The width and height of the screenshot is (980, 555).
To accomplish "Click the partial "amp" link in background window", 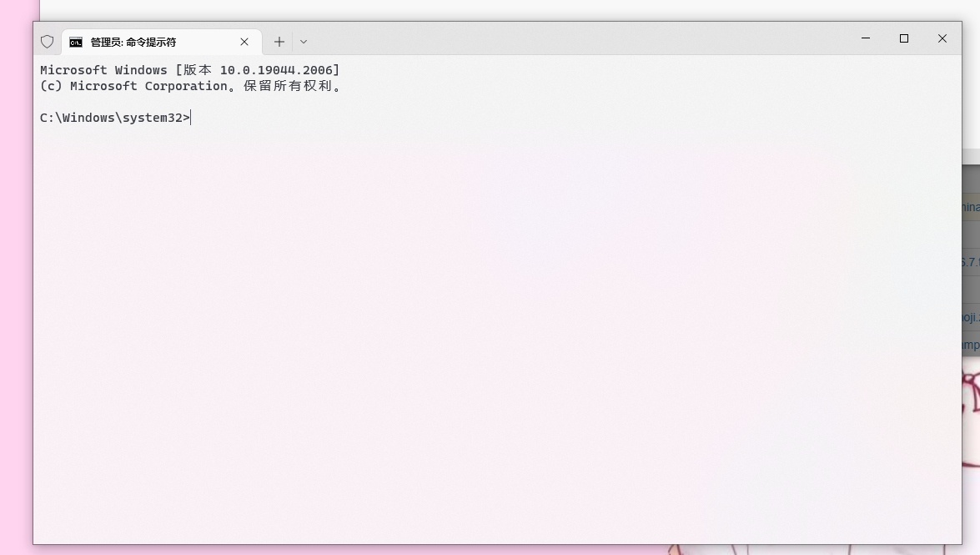I will tap(971, 345).
